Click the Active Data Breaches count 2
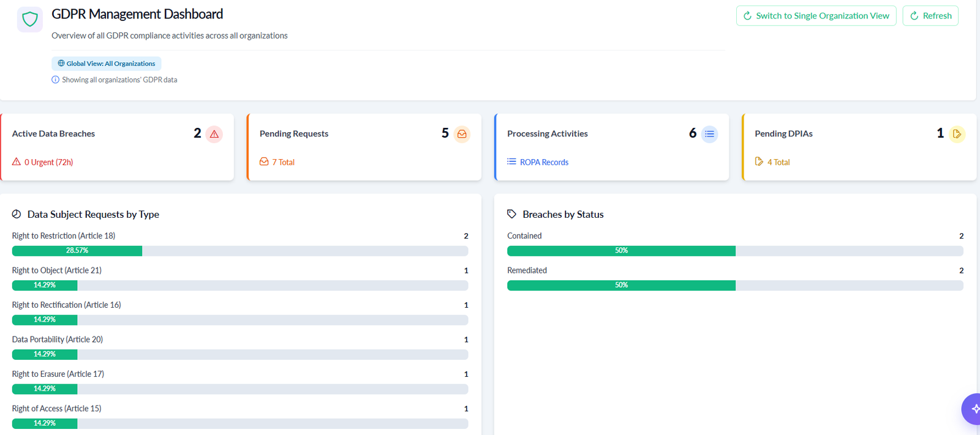Viewport: 980px width, 435px height. 197,133
